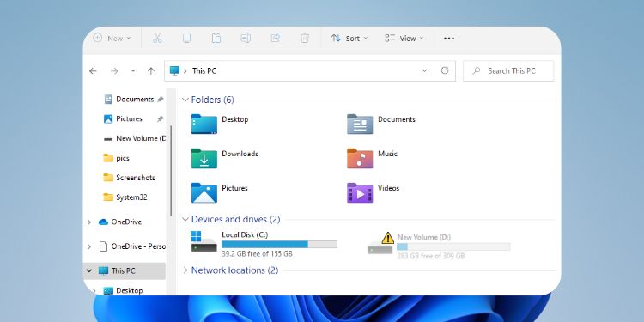Screen dimensions: 644x322
Task: Click 'This PC' in the address bar path
Action: [204, 70]
